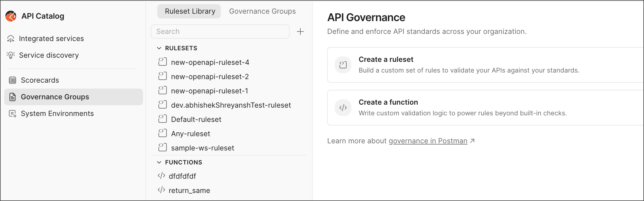This screenshot has width=644, height=201.
Task: Click the Governance Groups document icon
Action: [12, 97]
